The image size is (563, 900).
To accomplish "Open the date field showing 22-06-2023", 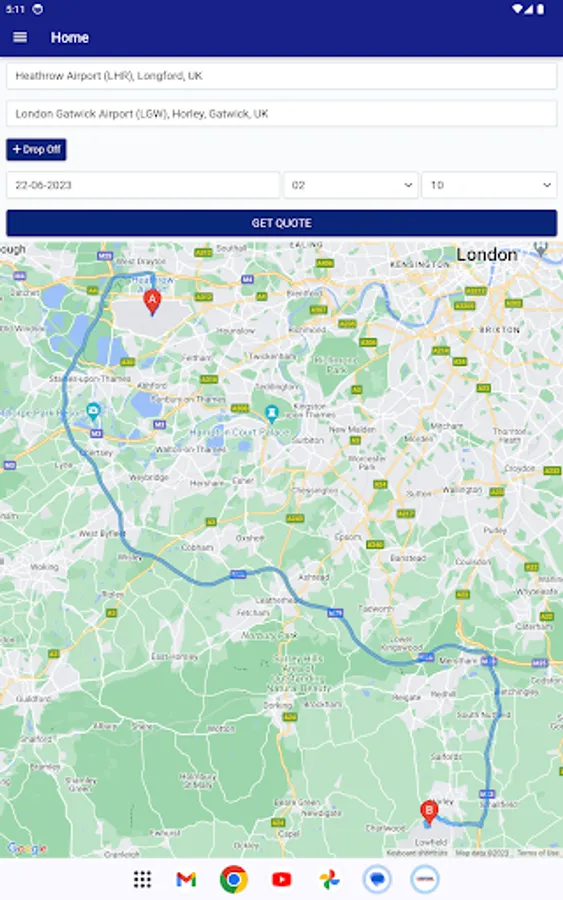I will coord(143,185).
